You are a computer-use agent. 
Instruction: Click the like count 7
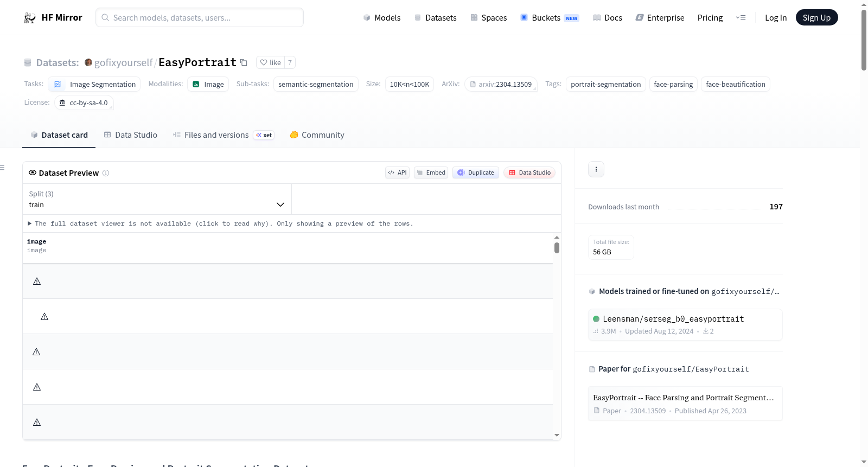click(x=290, y=62)
